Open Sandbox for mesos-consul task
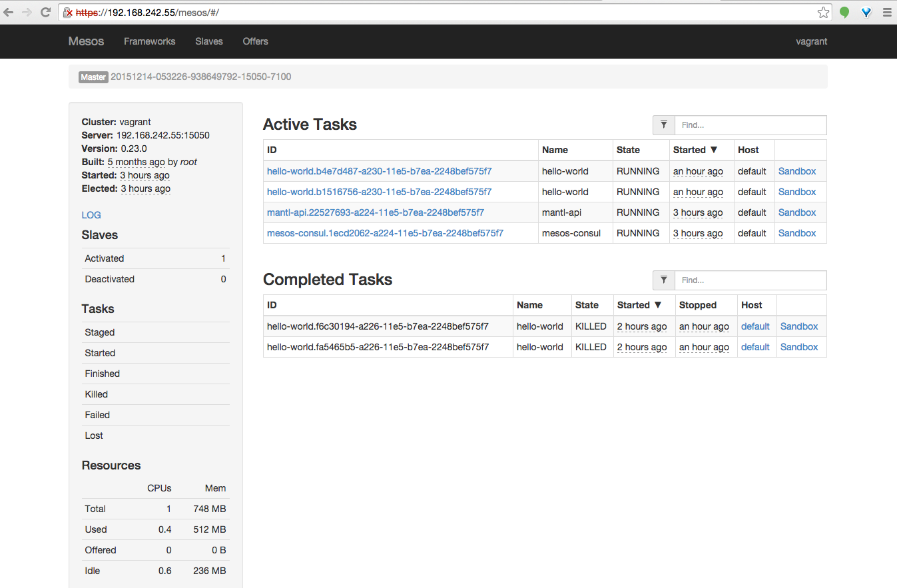Image resolution: width=897 pixels, height=588 pixels. click(x=797, y=233)
